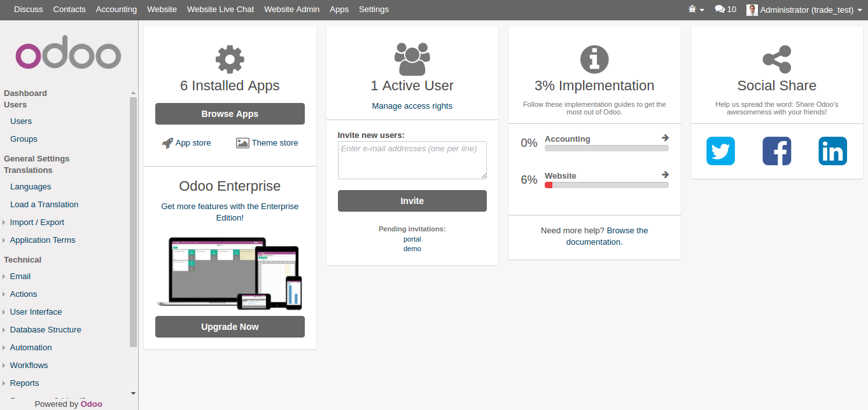This screenshot has height=410, width=868.
Task: Click the Facebook share icon
Action: click(776, 151)
